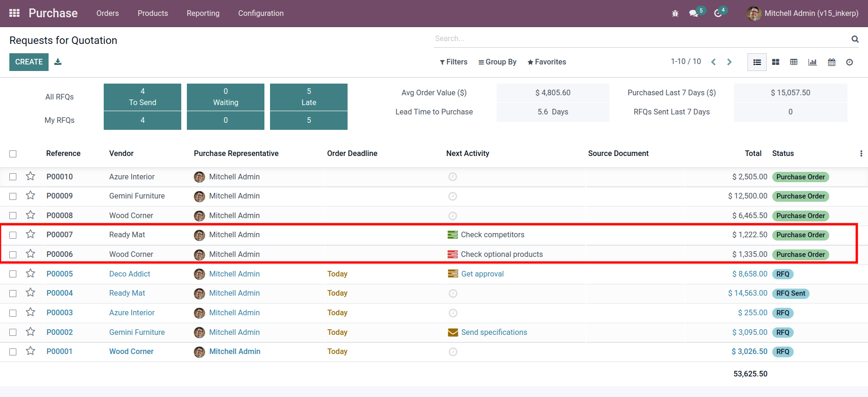Filter by All RFQs Late tile
Viewport: 868px width, 397px height.
309,97
